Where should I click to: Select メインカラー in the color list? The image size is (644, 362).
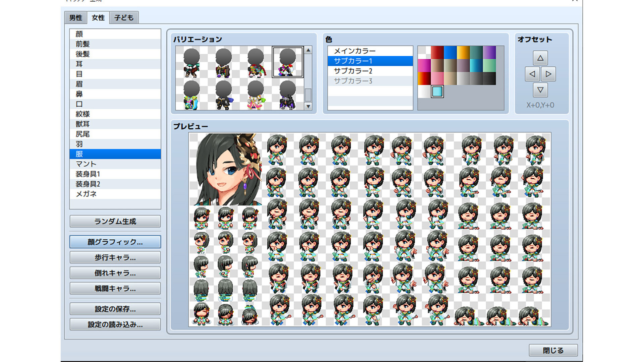(x=356, y=50)
